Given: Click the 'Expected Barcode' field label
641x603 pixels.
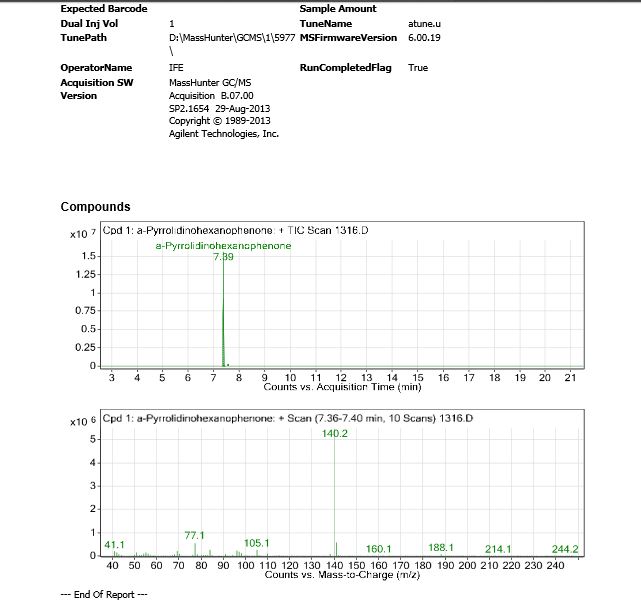Looking at the screenshot, I should click(104, 9).
